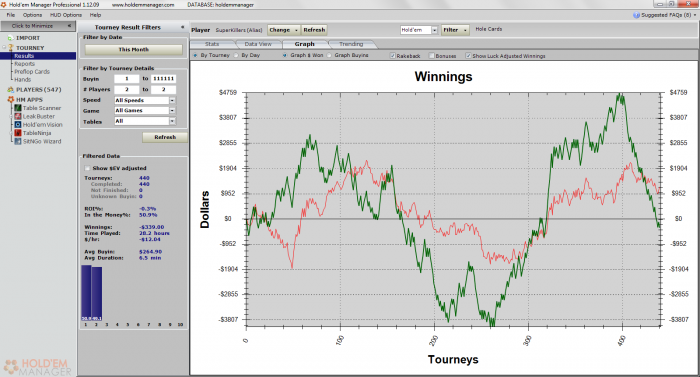The width and height of the screenshot is (700, 377).
Task: Click the minimum # Players field
Action: [126, 89]
